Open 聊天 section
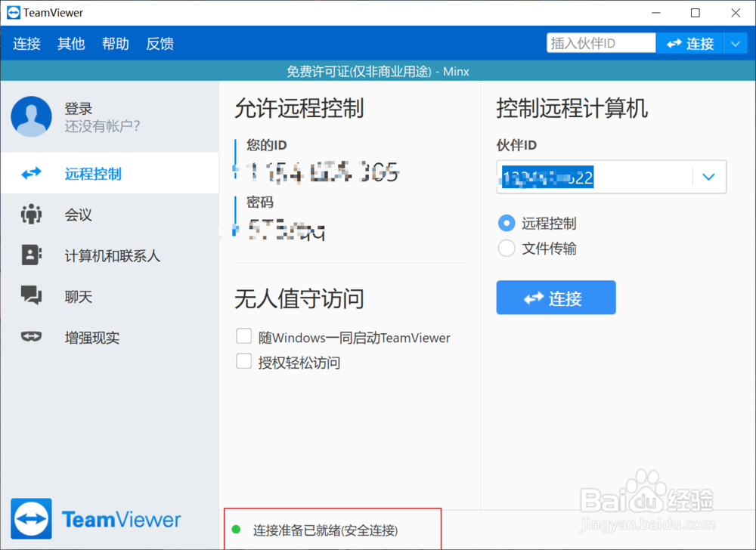Screen dimensions: 756x550 click(110, 296)
